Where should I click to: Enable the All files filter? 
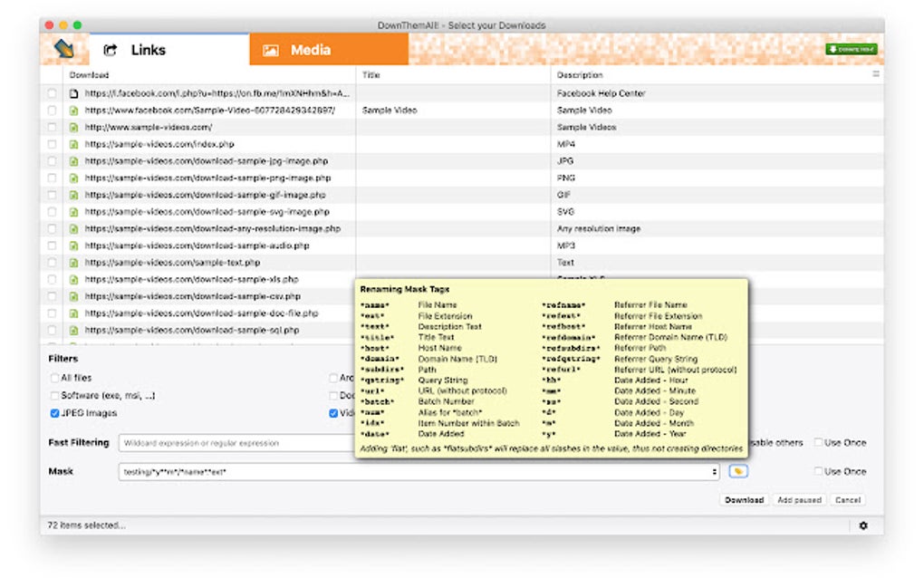pos(55,378)
